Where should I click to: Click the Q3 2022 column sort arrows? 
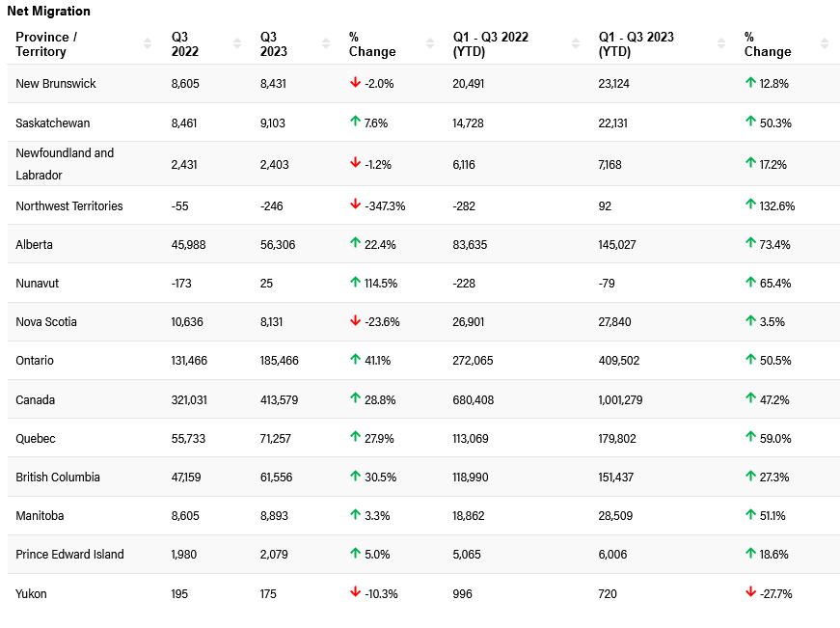pos(237,43)
